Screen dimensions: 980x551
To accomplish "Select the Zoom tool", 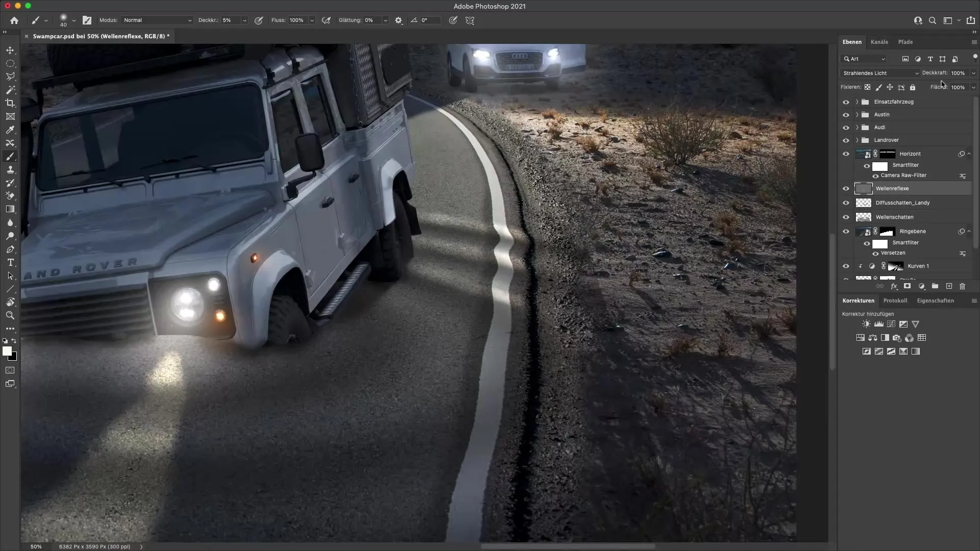I will [10, 315].
